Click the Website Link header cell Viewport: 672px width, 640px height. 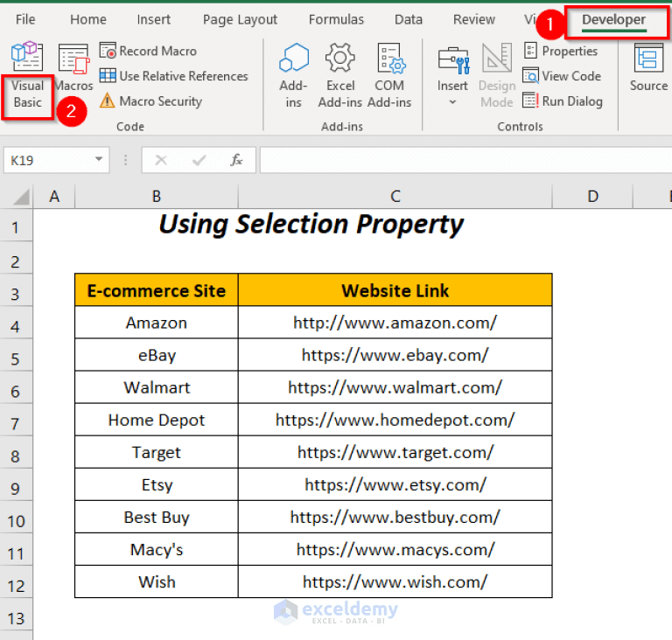395,290
